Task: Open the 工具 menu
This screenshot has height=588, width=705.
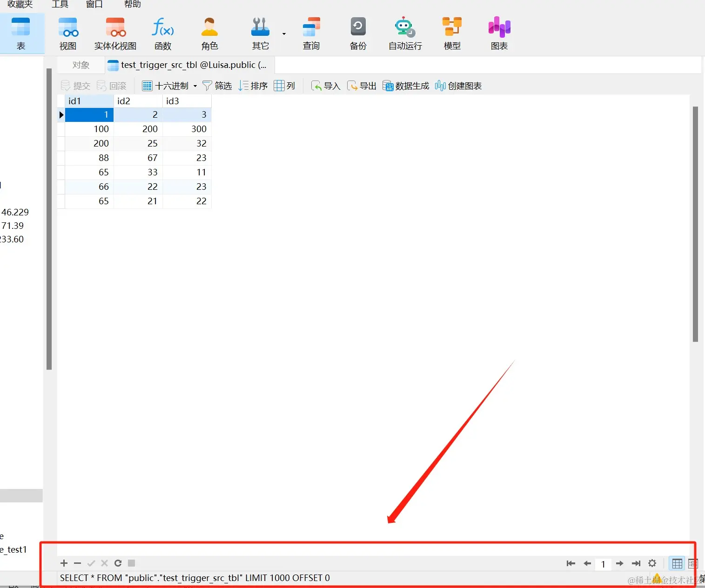Action: [x=60, y=4]
